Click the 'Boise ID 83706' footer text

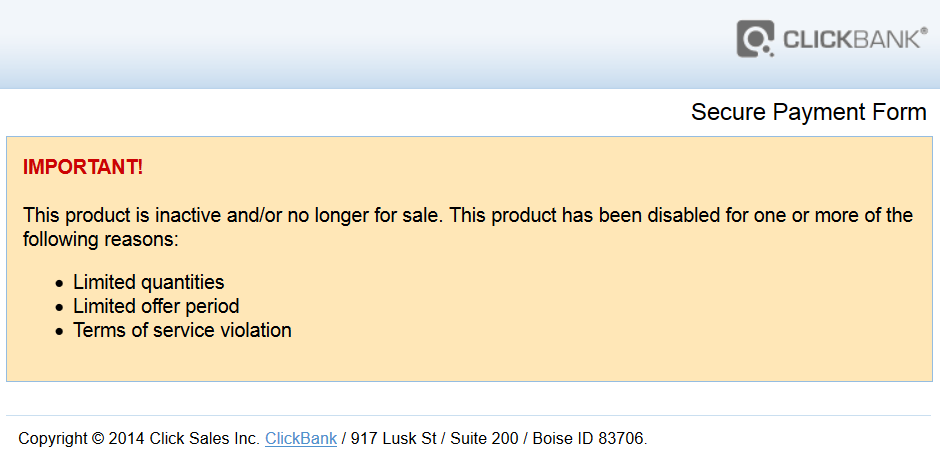590,438
